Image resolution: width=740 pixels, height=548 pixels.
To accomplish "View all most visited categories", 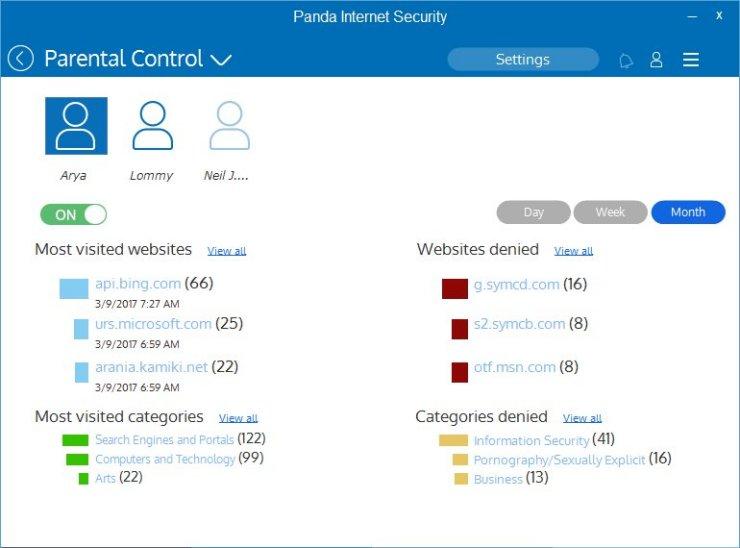I will pyautogui.click(x=238, y=418).
